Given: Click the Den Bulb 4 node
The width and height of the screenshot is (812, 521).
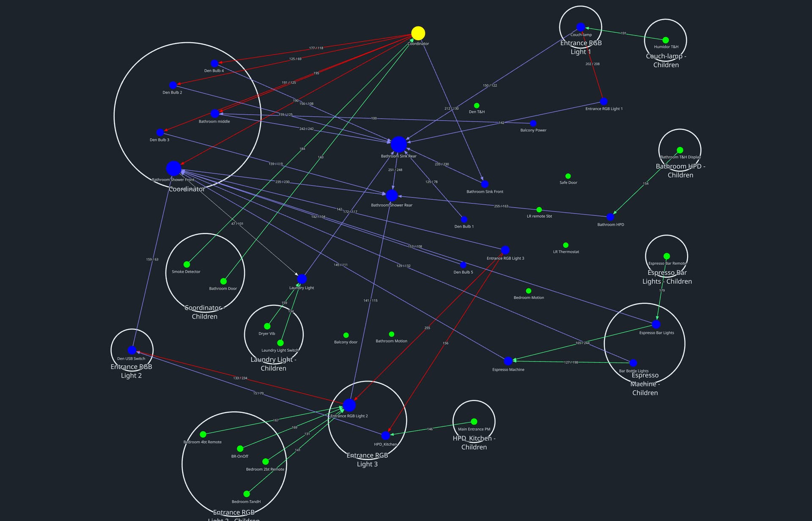Looking at the screenshot, I should (x=214, y=63).
